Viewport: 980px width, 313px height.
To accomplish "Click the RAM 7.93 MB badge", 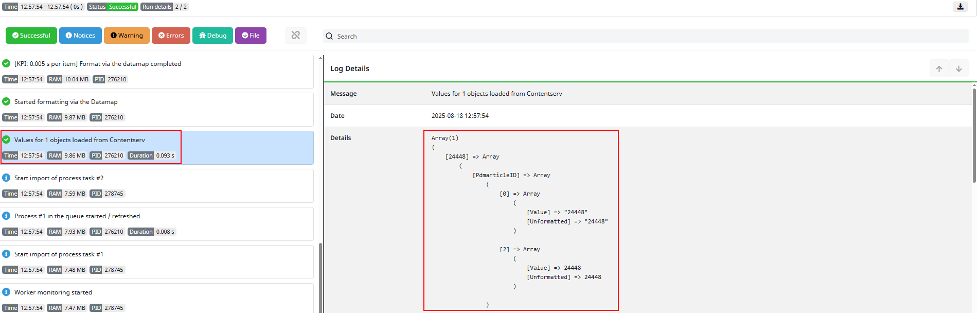I will point(67,232).
